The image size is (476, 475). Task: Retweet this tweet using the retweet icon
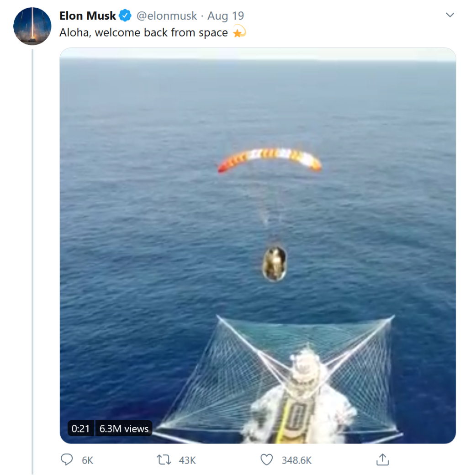[x=164, y=459]
